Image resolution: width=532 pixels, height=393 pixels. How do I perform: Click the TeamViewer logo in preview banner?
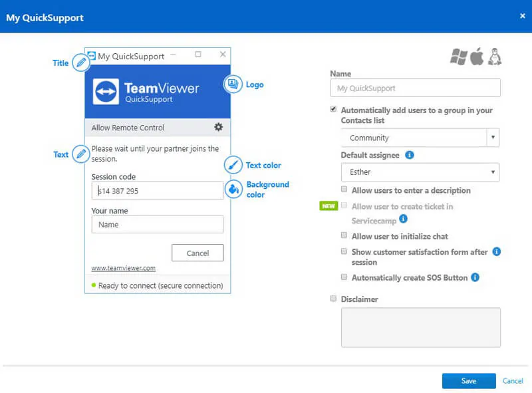pyautogui.click(x=106, y=92)
